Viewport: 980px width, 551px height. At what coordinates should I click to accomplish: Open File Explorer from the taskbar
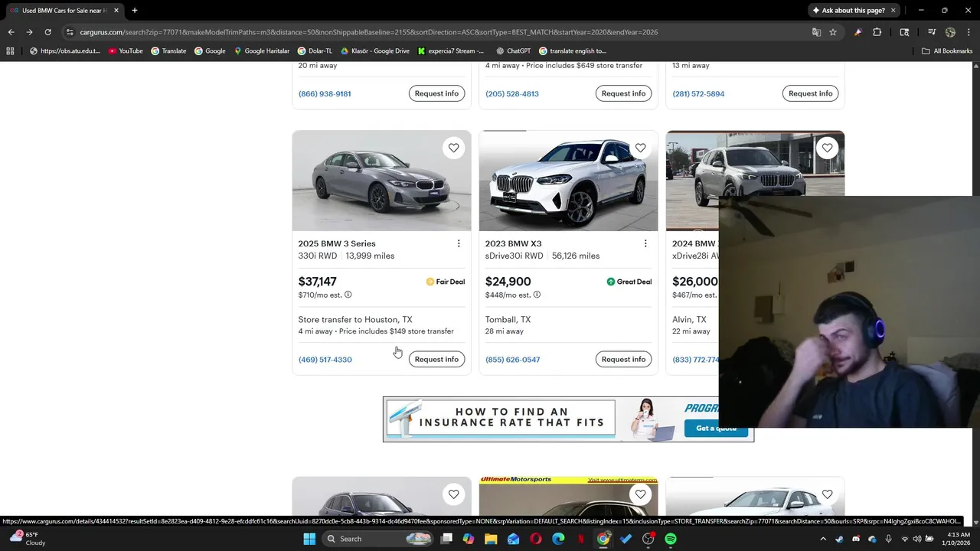tap(491, 539)
